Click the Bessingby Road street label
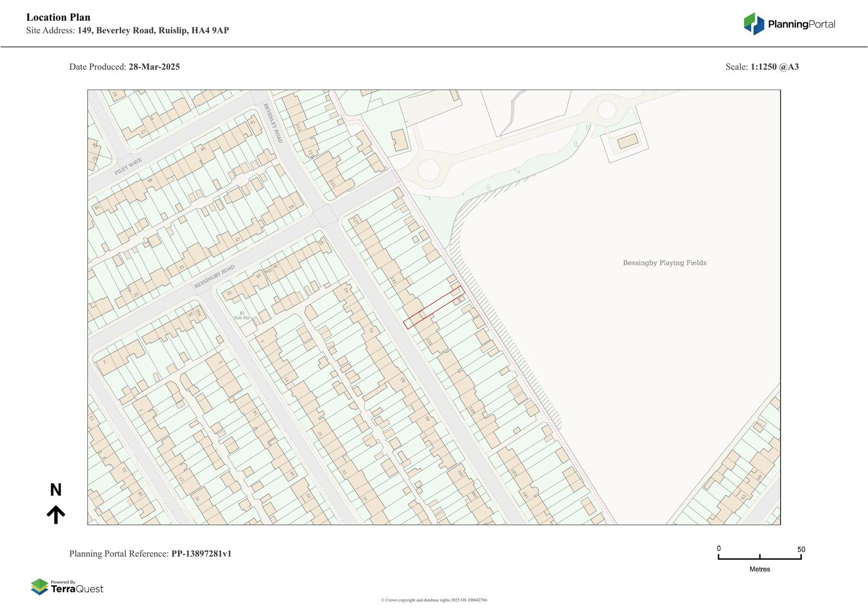The width and height of the screenshot is (868, 614). 214,277
